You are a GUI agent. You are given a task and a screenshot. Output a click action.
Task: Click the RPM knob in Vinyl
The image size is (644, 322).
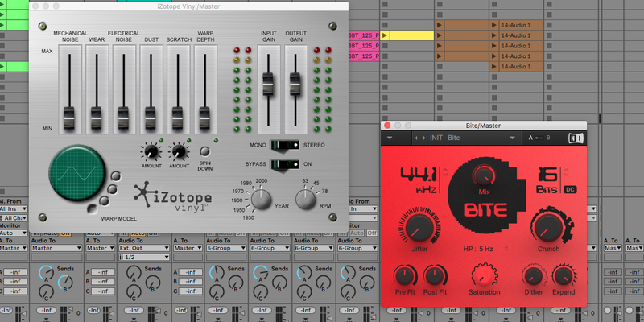[305, 200]
